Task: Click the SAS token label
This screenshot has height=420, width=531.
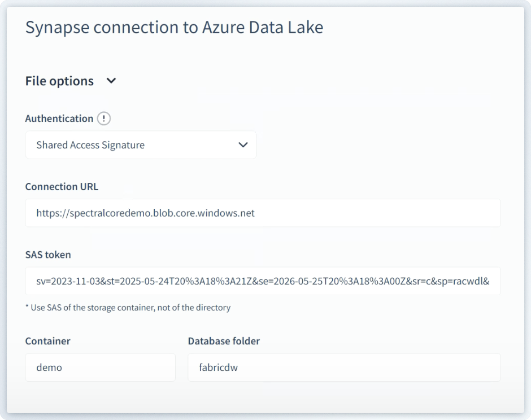Action: click(x=48, y=255)
